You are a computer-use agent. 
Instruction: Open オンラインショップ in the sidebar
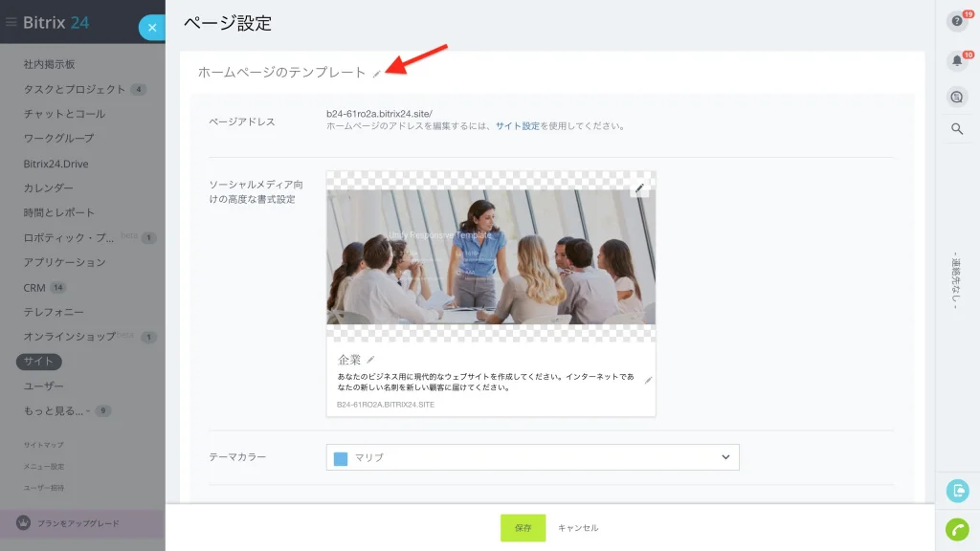(69, 336)
